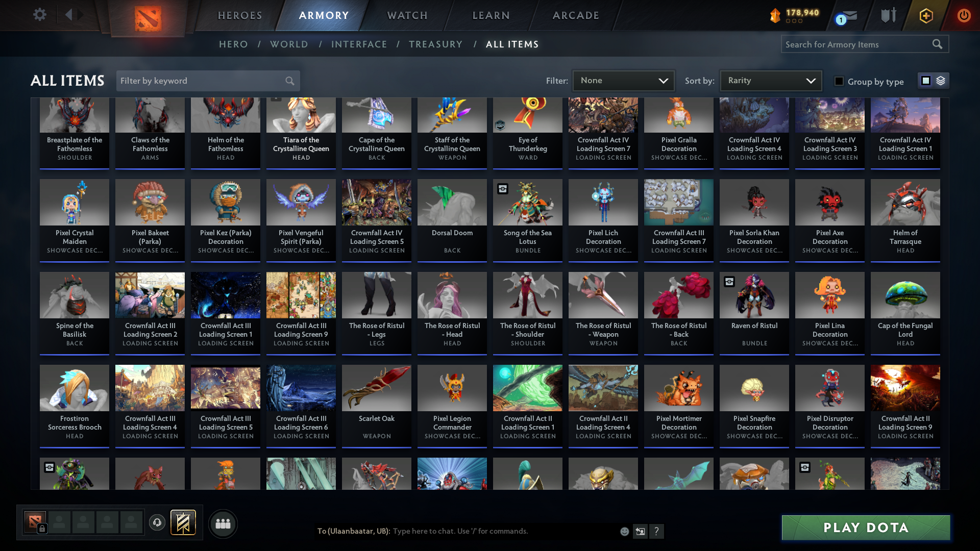The image size is (980, 551).
Task: Click the power button to quit
Action: tap(964, 15)
